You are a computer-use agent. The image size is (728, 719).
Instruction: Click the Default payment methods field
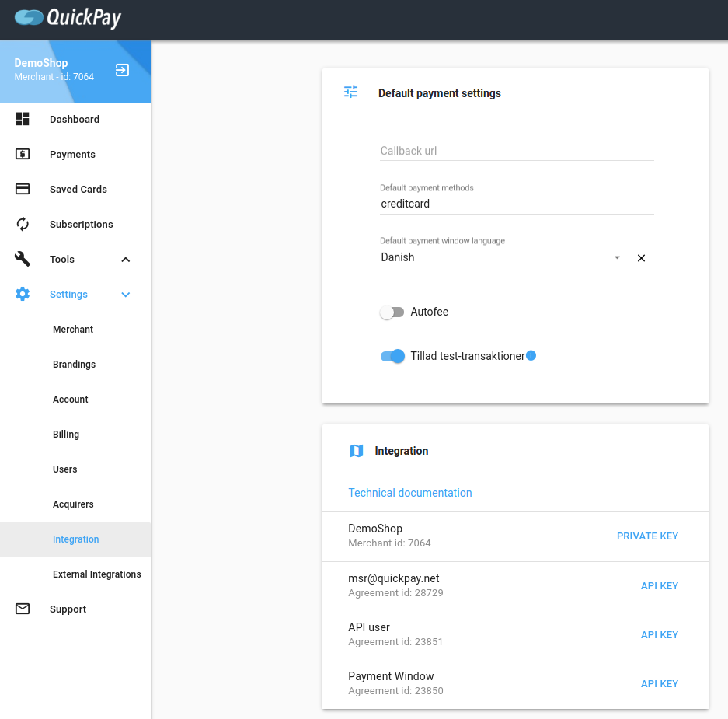pos(517,204)
